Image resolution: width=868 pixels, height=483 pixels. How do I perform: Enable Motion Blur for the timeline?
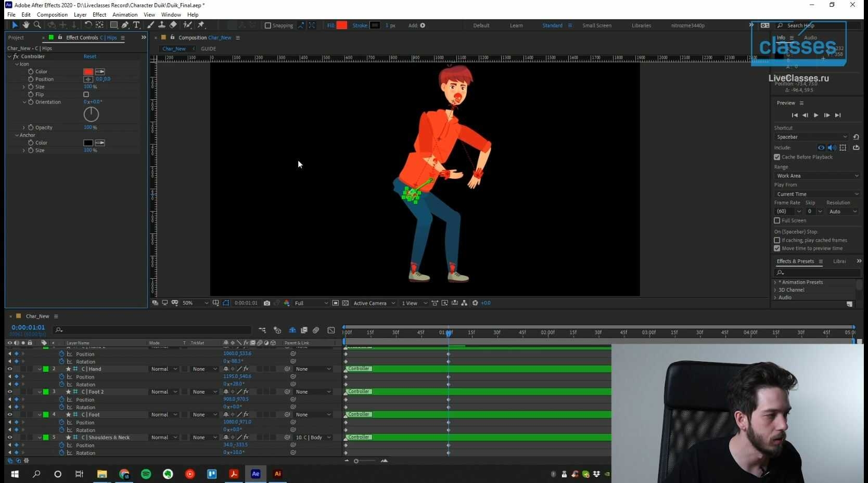(x=316, y=330)
